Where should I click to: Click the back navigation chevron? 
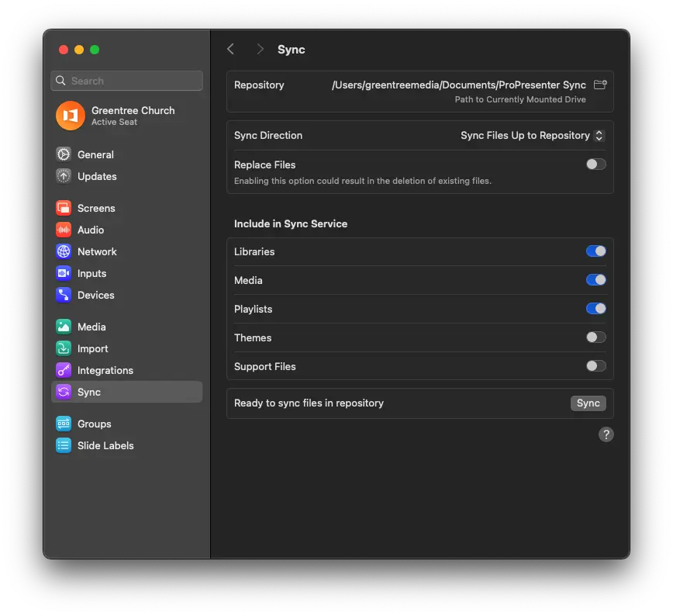230,49
